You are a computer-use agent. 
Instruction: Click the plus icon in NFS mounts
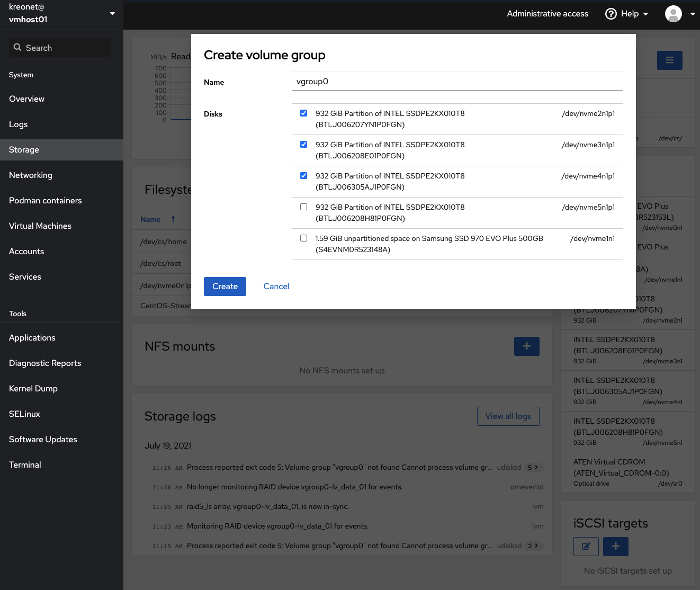click(526, 346)
